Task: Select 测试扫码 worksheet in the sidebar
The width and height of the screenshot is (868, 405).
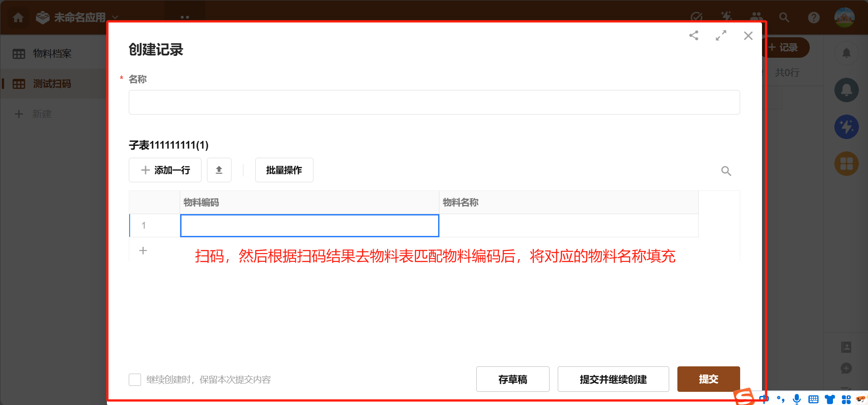Action: pos(53,84)
